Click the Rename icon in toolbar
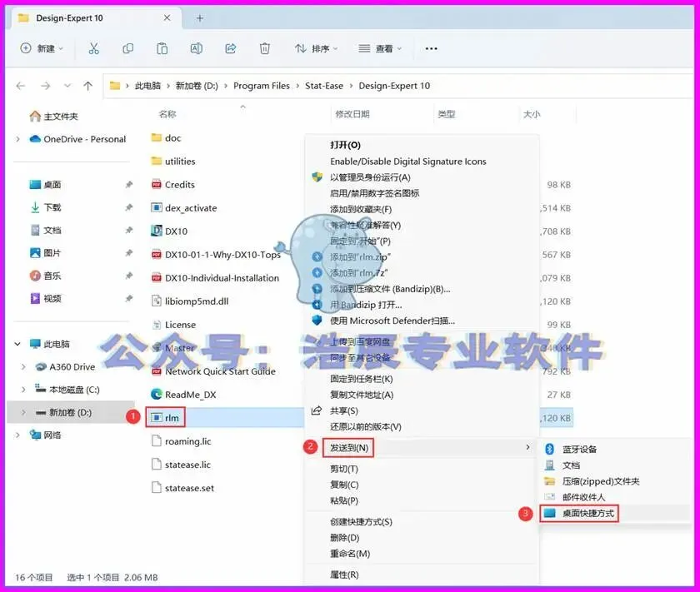This screenshot has width=700, height=592. (x=197, y=48)
